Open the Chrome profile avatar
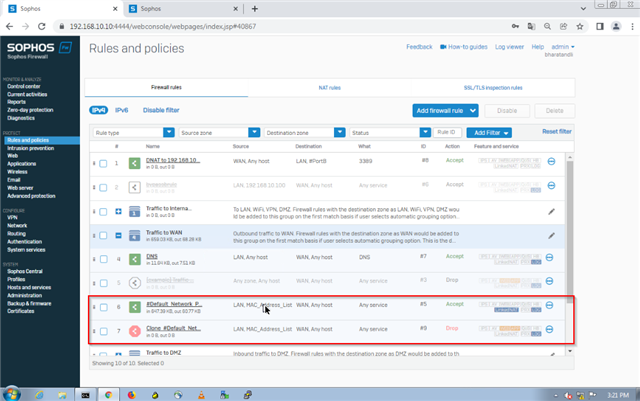 616,27
